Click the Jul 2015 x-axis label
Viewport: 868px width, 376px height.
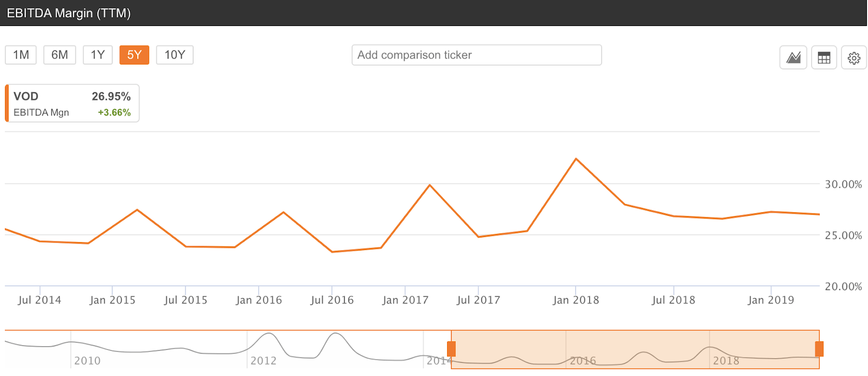pyautogui.click(x=186, y=300)
